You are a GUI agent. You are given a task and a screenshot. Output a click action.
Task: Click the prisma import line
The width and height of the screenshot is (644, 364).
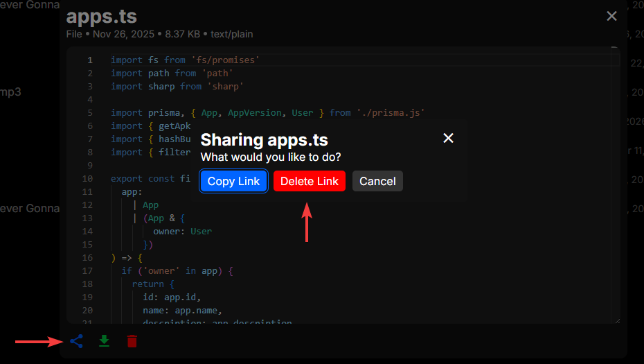coord(267,113)
